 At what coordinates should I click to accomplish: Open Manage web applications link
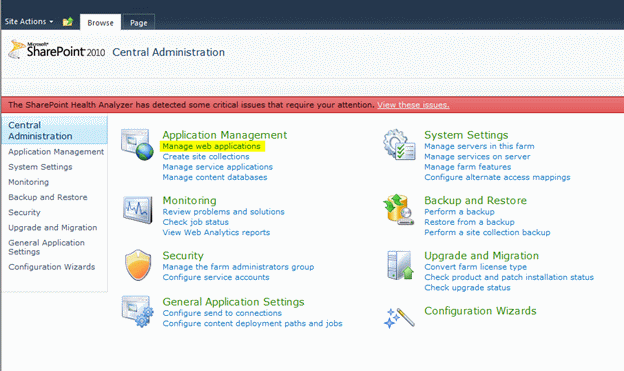tap(211, 146)
